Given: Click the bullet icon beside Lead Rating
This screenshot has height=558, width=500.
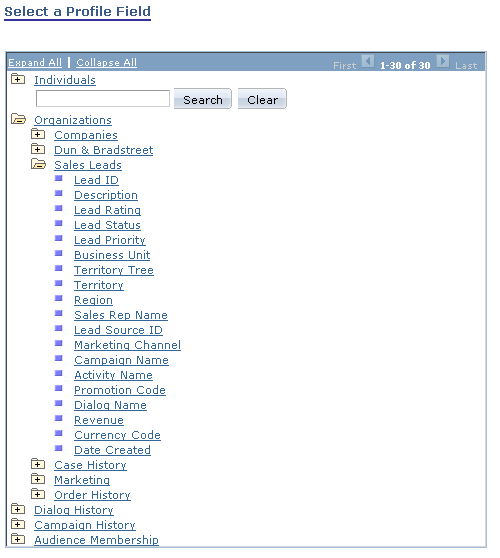Looking at the screenshot, I should point(59,208).
